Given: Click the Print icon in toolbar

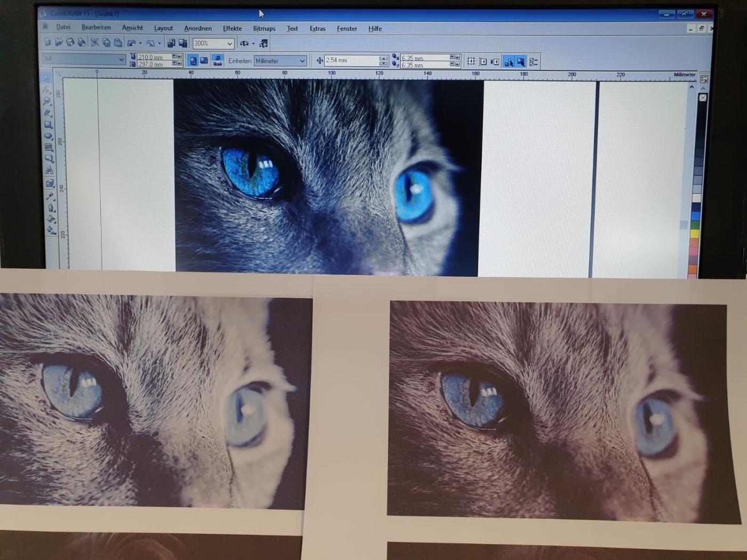Looking at the screenshot, I should pos(81,43).
